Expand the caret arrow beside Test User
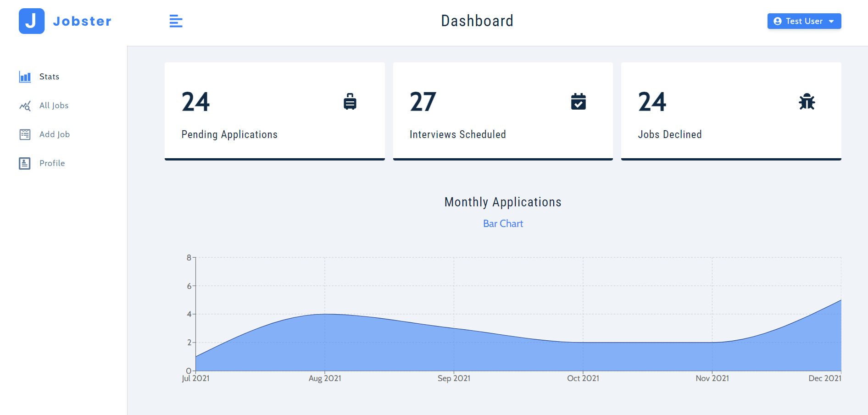Viewport: 868px width, 415px height. point(831,22)
